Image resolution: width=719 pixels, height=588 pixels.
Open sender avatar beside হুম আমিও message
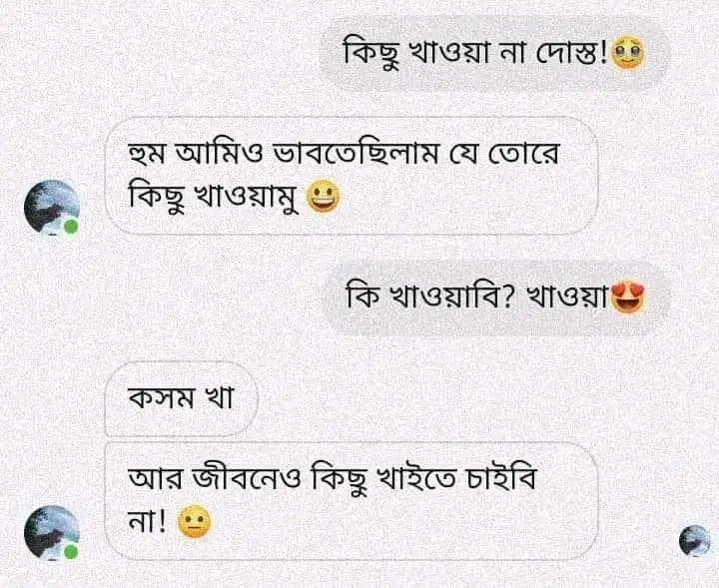pyautogui.click(x=51, y=208)
